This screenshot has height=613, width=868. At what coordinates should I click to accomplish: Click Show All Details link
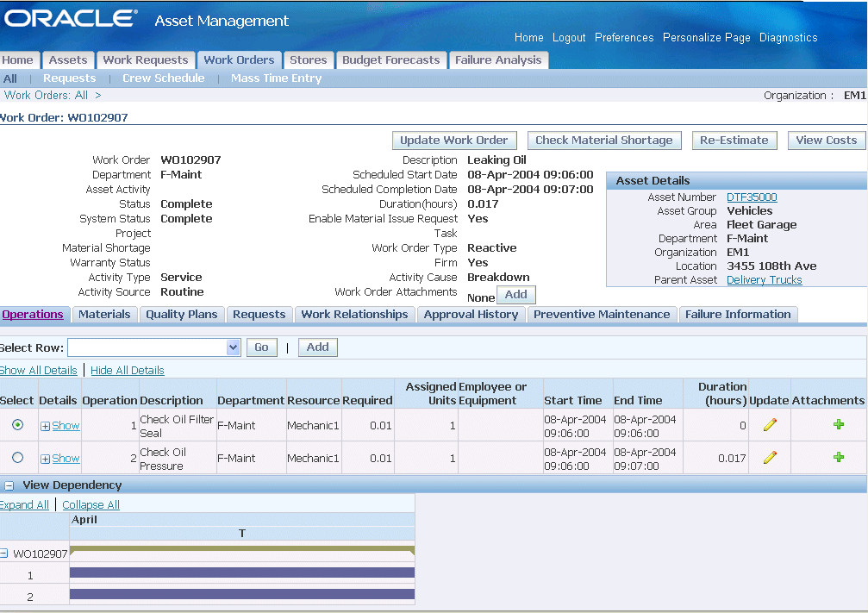click(x=38, y=371)
